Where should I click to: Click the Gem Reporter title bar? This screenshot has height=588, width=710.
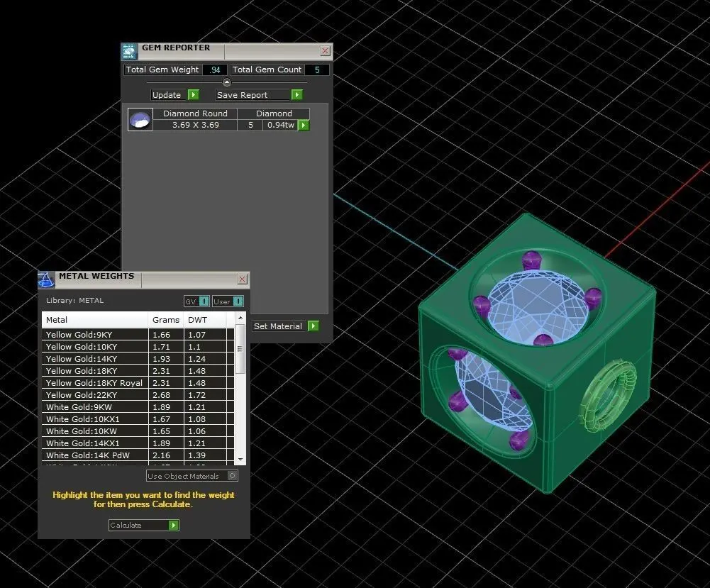pyautogui.click(x=228, y=50)
